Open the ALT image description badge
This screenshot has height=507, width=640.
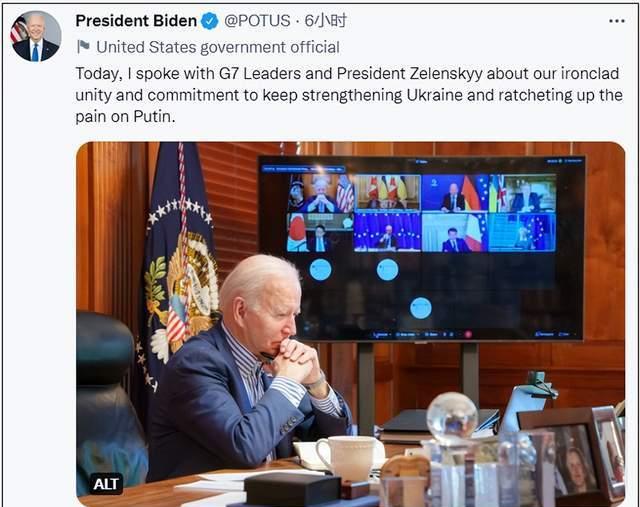[x=106, y=484]
